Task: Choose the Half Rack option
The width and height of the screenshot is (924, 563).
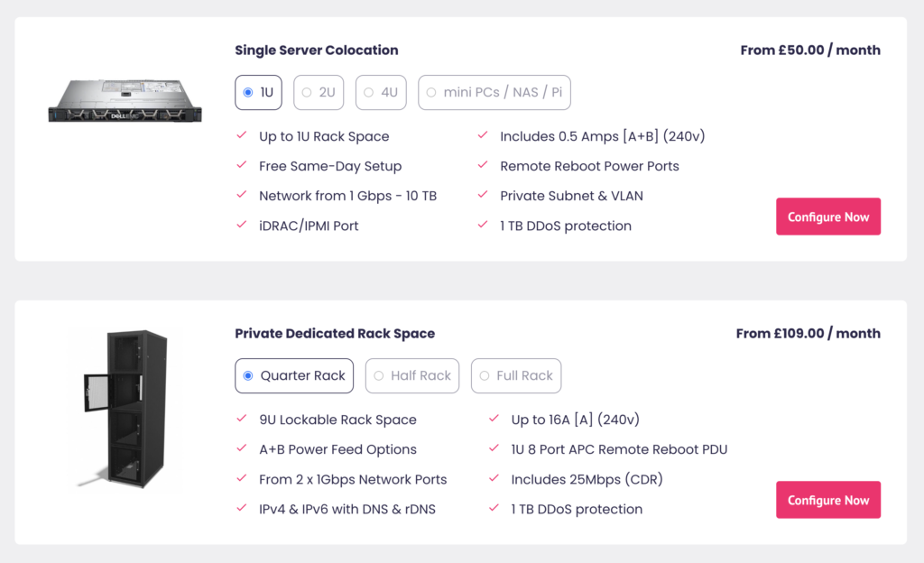Action: click(411, 375)
